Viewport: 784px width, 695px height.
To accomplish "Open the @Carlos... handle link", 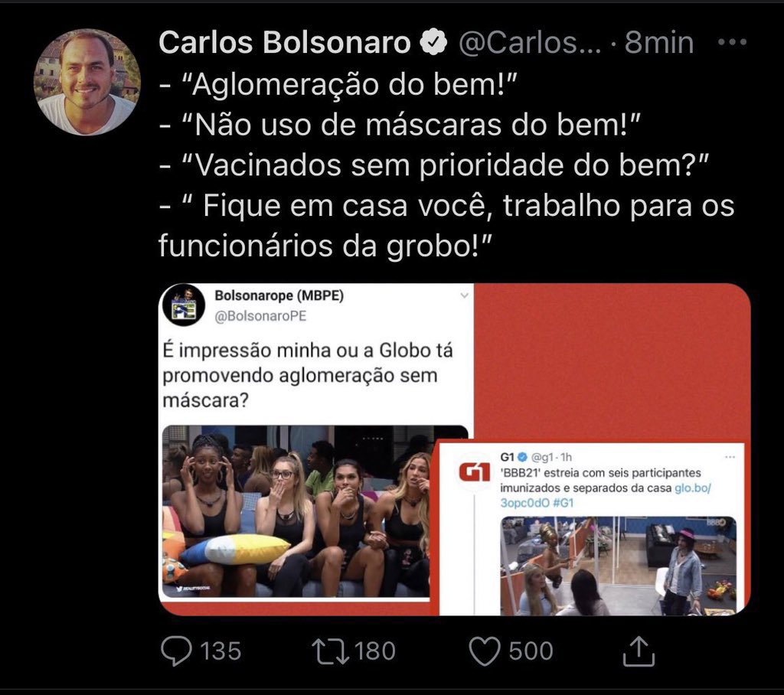I will coord(530,43).
